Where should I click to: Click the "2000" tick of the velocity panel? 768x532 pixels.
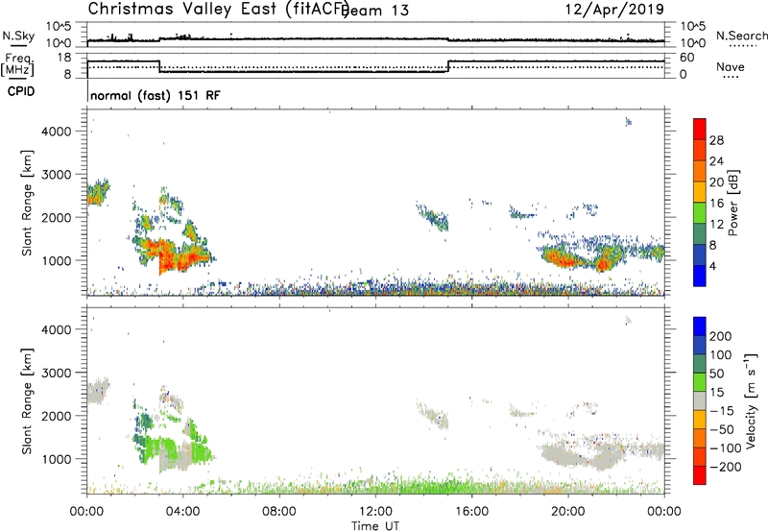click(57, 416)
